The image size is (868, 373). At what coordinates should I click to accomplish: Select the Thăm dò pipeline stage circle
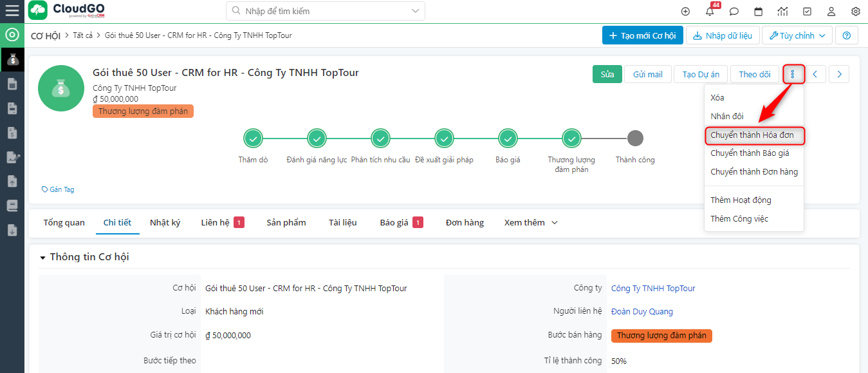[x=253, y=138]
